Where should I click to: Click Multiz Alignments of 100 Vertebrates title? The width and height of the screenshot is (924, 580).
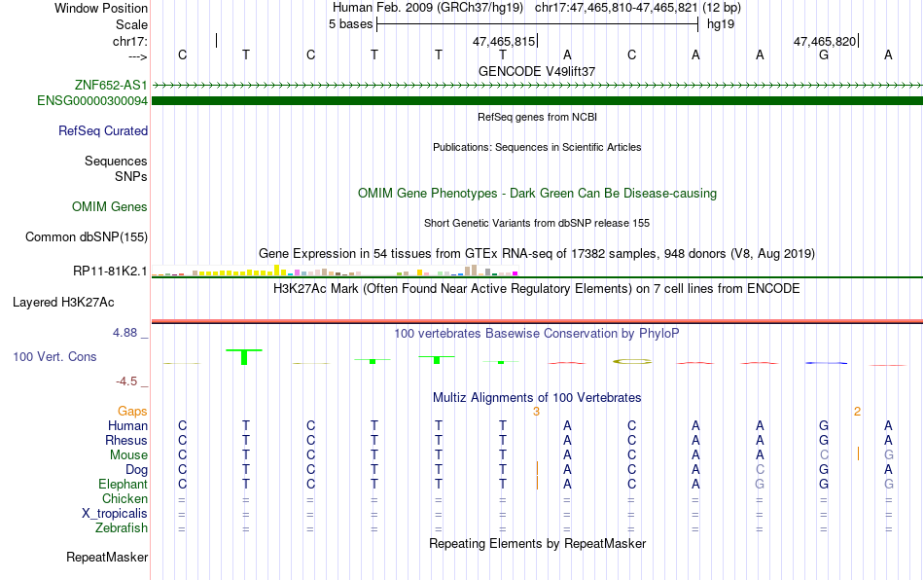[537, 397]
